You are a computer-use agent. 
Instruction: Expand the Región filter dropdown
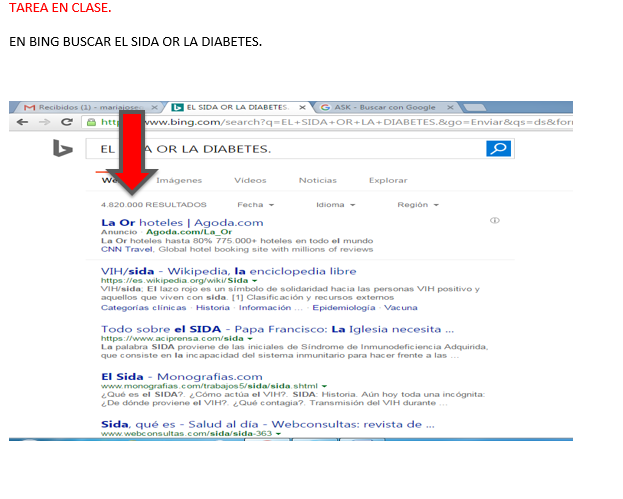click(418, 205)
